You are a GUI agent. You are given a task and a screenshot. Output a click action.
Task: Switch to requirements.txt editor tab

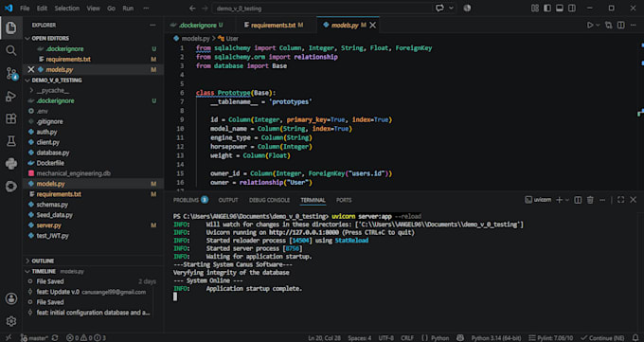pyautogui.click(x=275, y=25)
